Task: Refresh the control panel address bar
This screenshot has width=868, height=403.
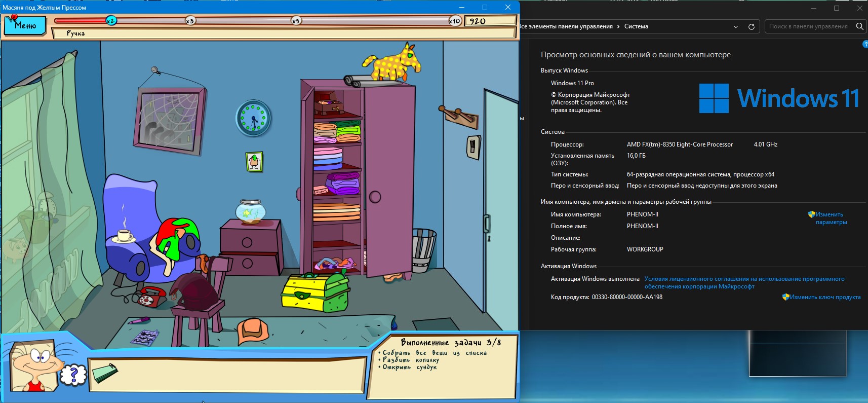Action: click(x=752, y=26)
